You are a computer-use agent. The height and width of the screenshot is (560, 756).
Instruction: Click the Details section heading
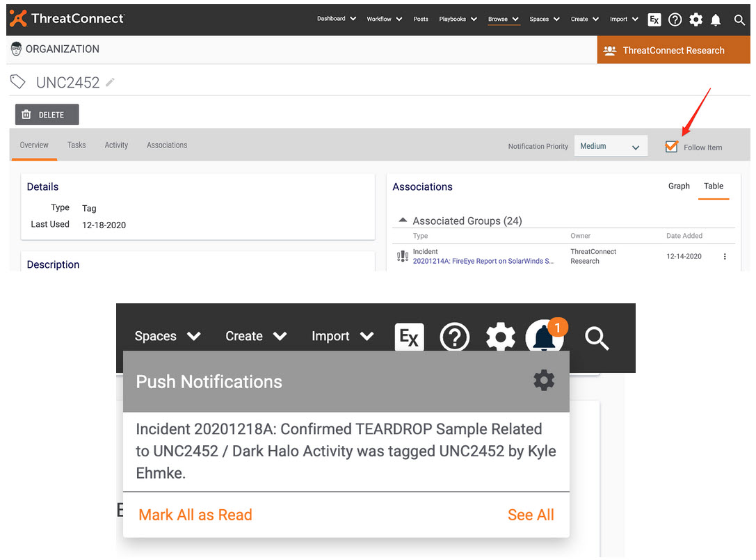click(x=42, y=186)
